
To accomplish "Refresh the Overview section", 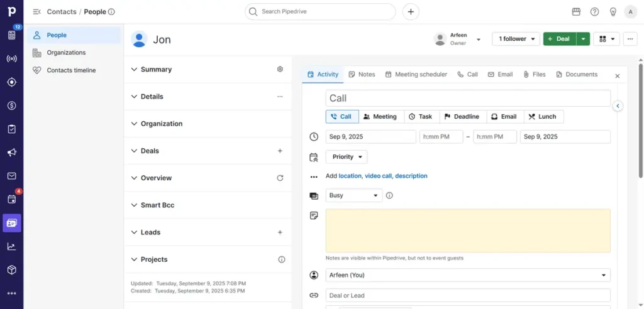I will (280, 178).
